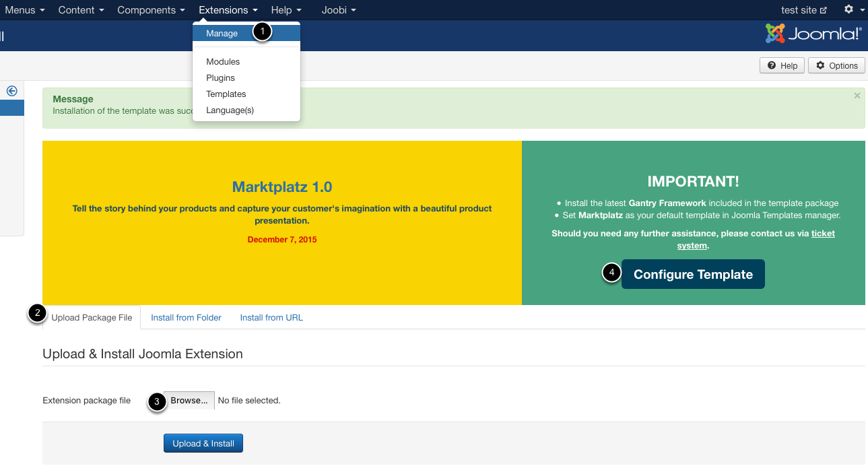This screenshot has width=868, height=466.
Task: Click the IMPORTANT! heading
Action: click(x=693, y=181)
